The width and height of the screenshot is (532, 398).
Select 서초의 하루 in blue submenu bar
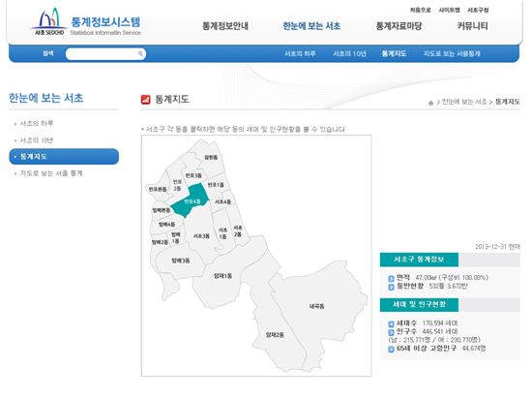[x=300, y=53]
